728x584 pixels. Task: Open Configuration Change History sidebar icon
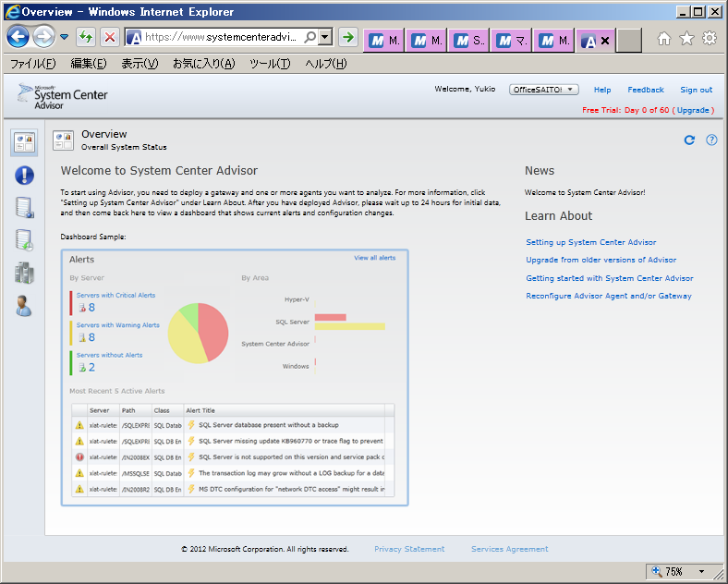pyautogui.click(x=24, y=240)
